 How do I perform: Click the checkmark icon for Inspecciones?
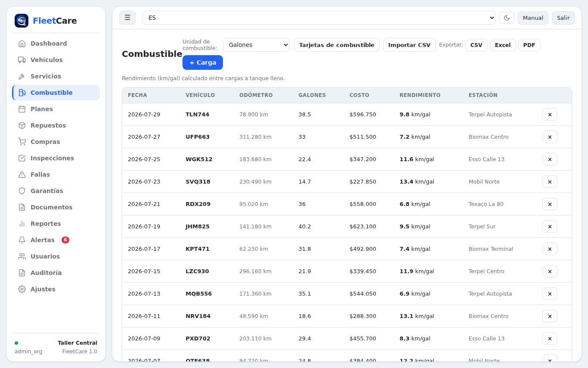coord(22,158)
